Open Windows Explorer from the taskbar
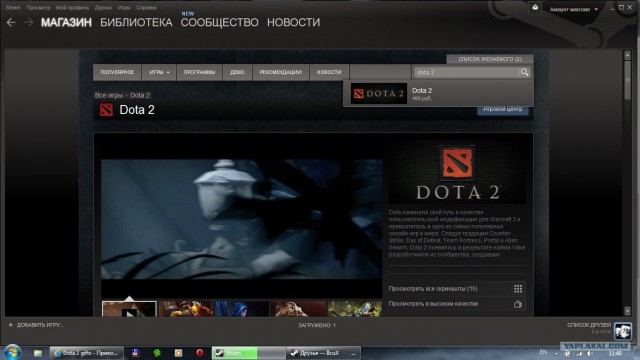Image resolution: width=640 pixels, height=360 pixels. click(x=38, y=353)
